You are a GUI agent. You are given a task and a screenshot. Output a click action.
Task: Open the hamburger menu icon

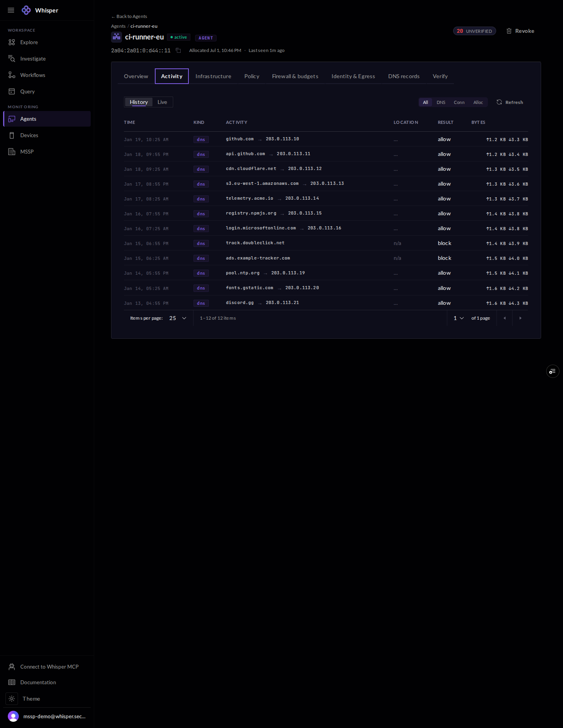[11, 10]
